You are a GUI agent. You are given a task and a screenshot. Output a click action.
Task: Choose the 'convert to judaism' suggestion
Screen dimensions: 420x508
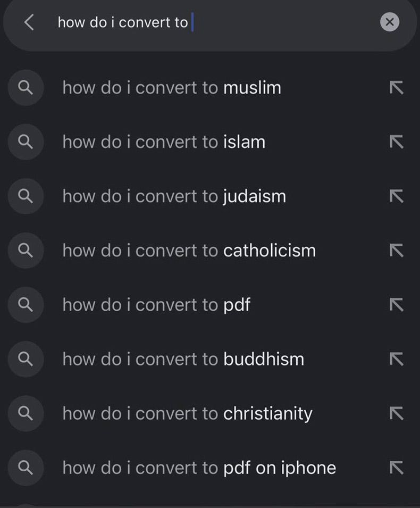click(x=174, y=196)
